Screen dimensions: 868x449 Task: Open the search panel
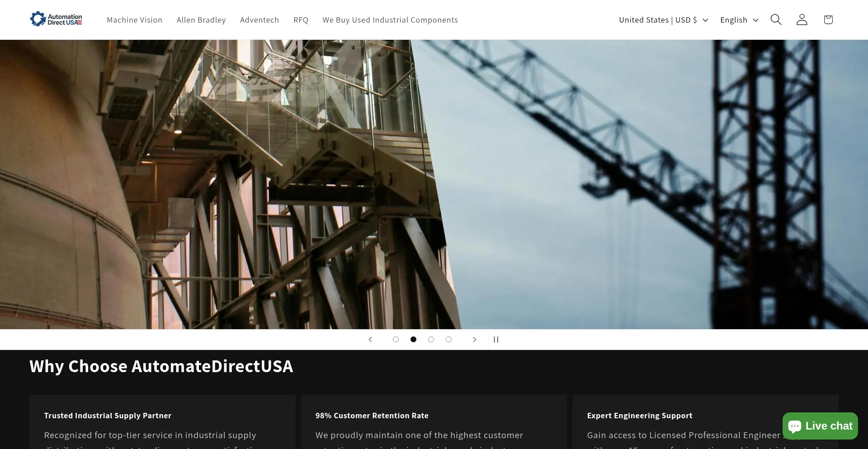(776, 19)
